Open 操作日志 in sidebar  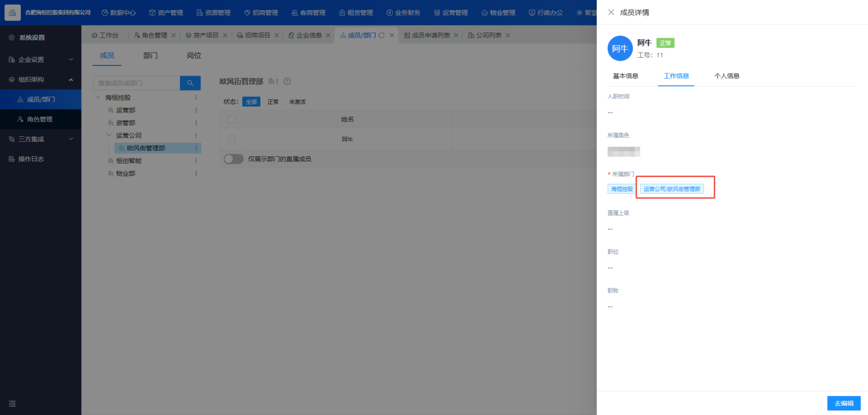tap(41, 159)
